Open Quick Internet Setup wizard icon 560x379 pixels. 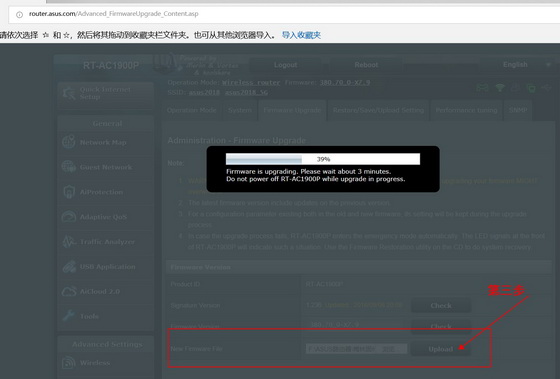(69, 93)
